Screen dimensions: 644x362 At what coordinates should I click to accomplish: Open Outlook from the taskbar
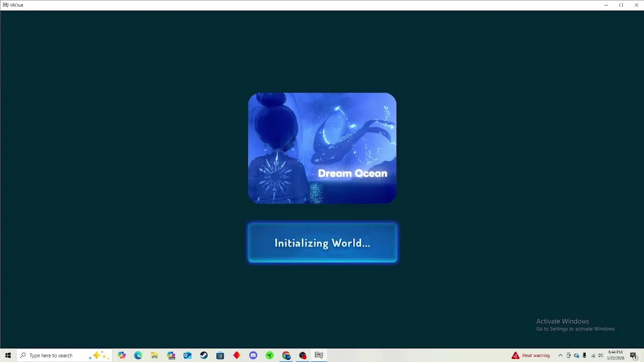(x=187, y=355)
